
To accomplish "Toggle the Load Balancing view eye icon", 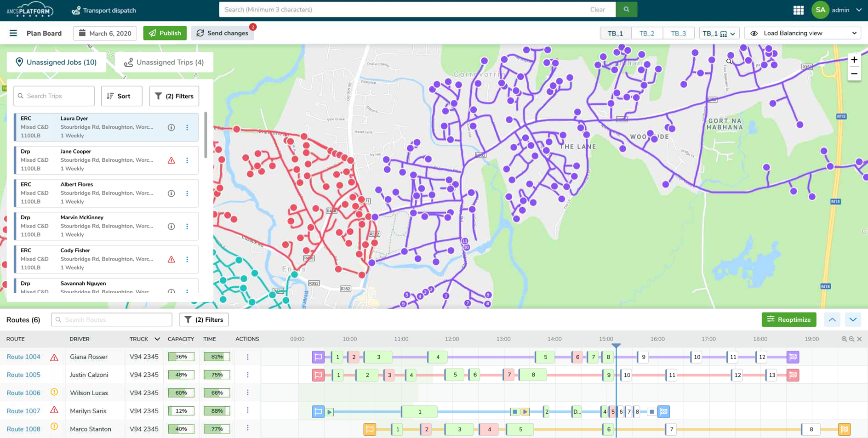I will (x=754, y=33).
